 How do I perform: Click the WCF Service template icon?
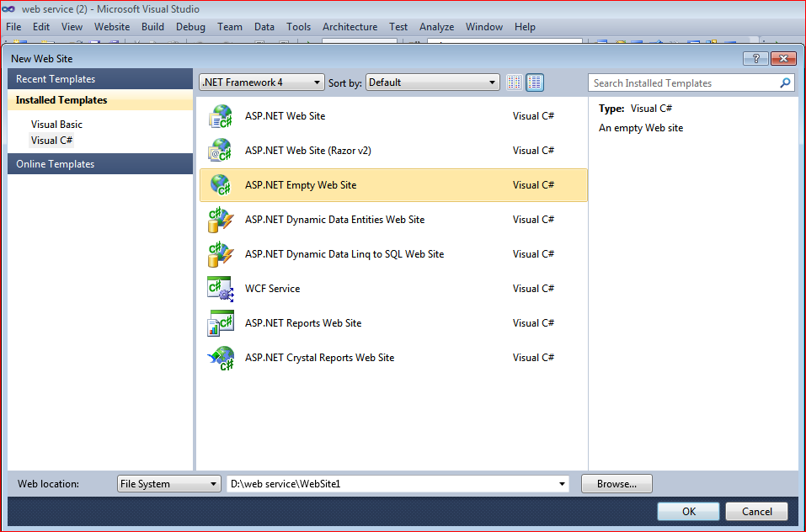(221, 289)
